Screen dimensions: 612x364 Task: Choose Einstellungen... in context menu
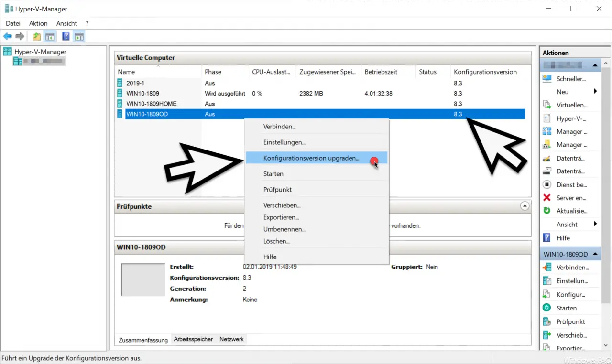point(317,142)
